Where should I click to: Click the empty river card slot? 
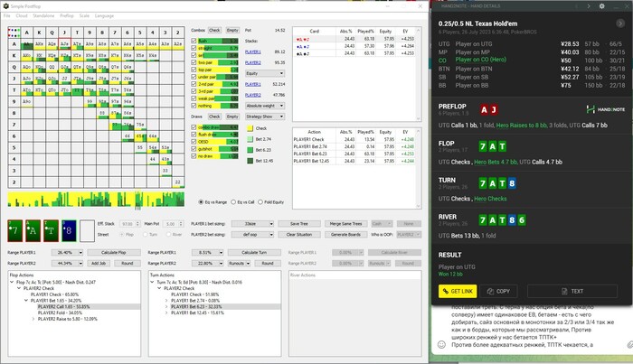point(87,230)
